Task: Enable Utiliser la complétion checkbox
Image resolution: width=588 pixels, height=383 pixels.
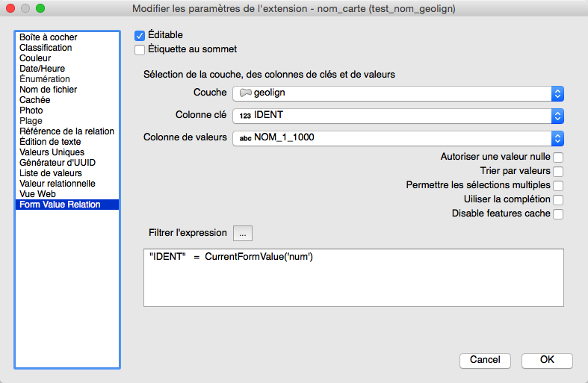Action: [557, 200]
